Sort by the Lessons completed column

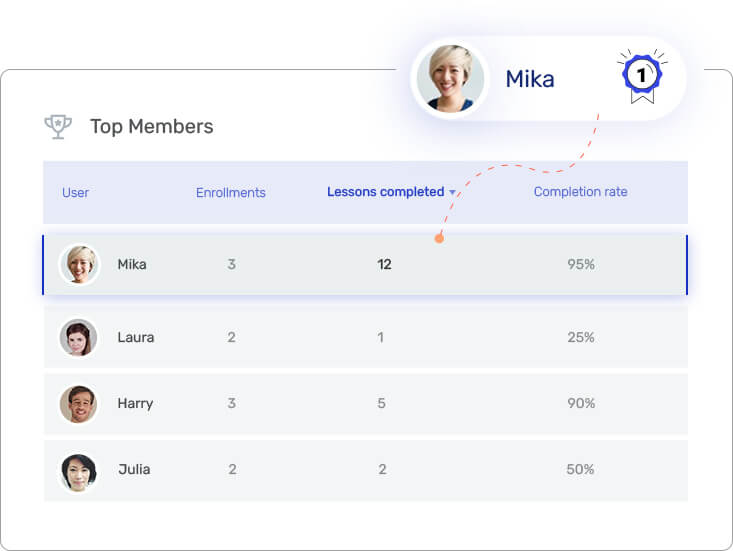(385, 192)
